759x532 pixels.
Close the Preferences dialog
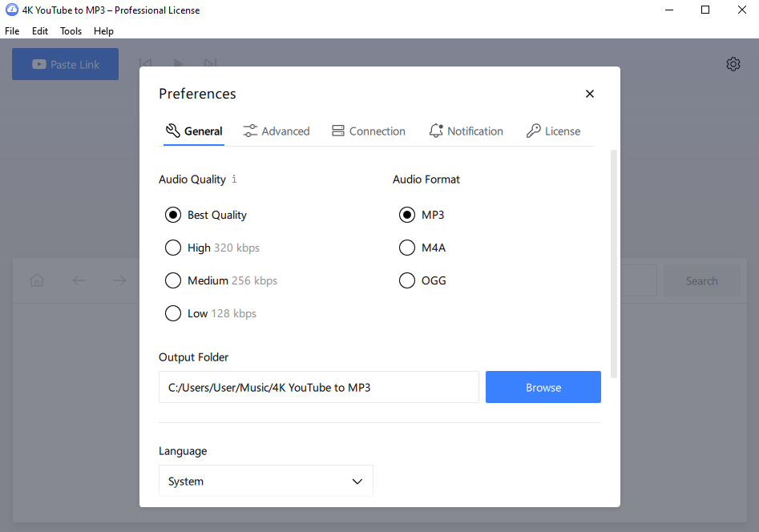click(x=590, y=94)
